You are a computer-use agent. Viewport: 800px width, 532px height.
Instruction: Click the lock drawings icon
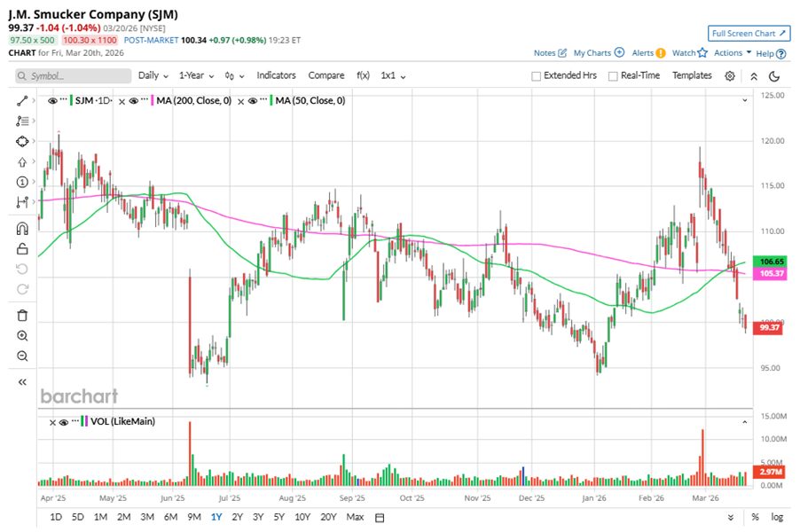point(22,249)
